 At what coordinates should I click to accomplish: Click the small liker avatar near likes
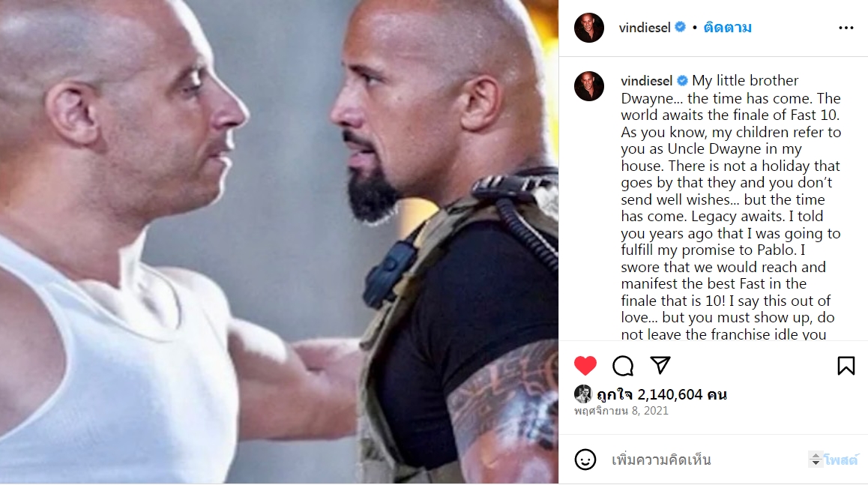[x=583, y=394]
